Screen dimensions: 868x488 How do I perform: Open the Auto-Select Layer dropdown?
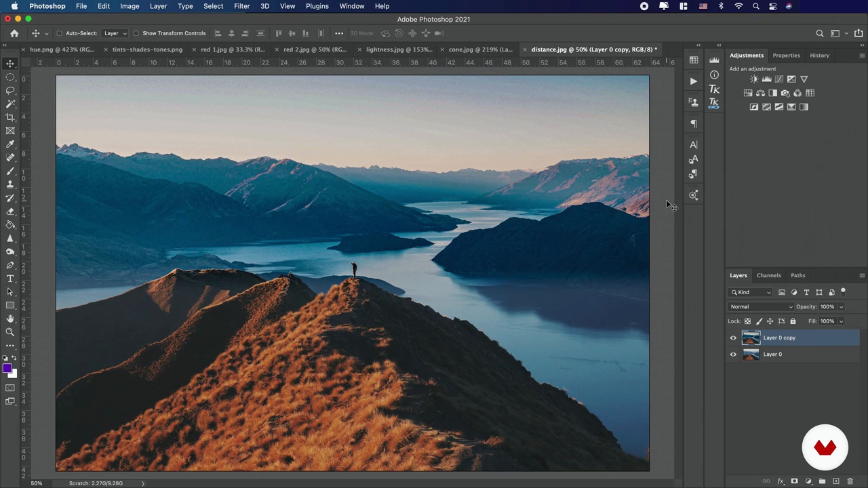(115, 33)
